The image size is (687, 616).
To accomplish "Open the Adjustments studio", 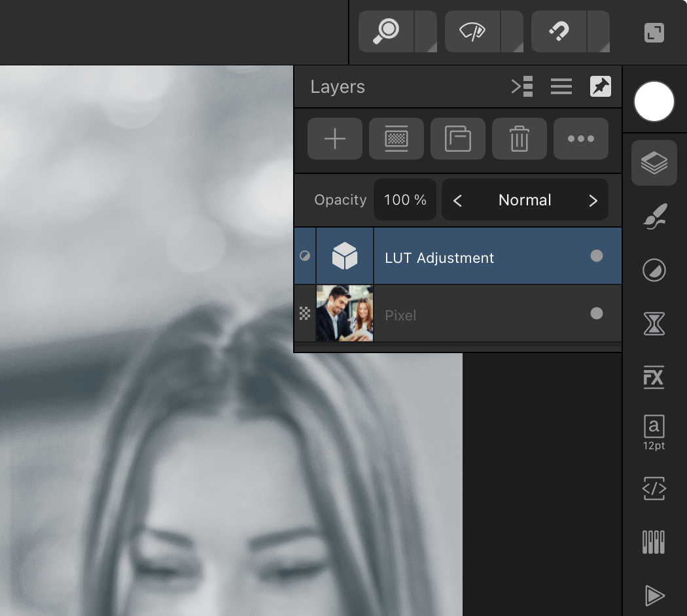I will tap(654, 270).
